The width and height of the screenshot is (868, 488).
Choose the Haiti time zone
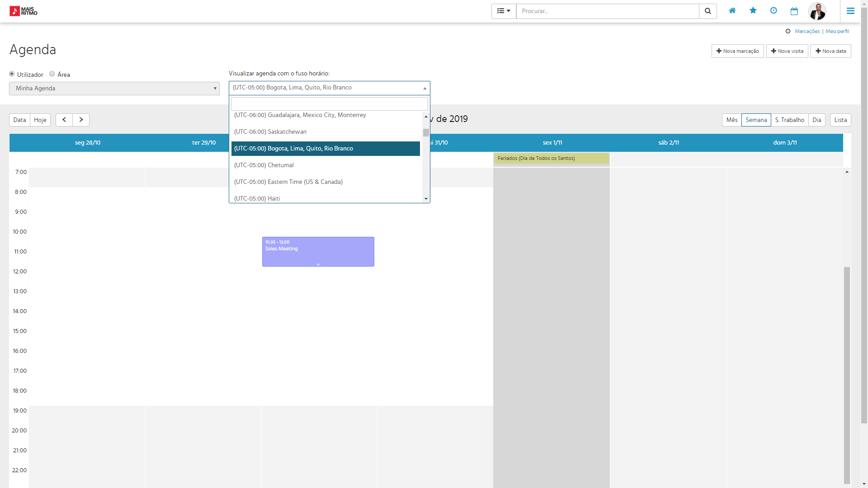(325, 198)
